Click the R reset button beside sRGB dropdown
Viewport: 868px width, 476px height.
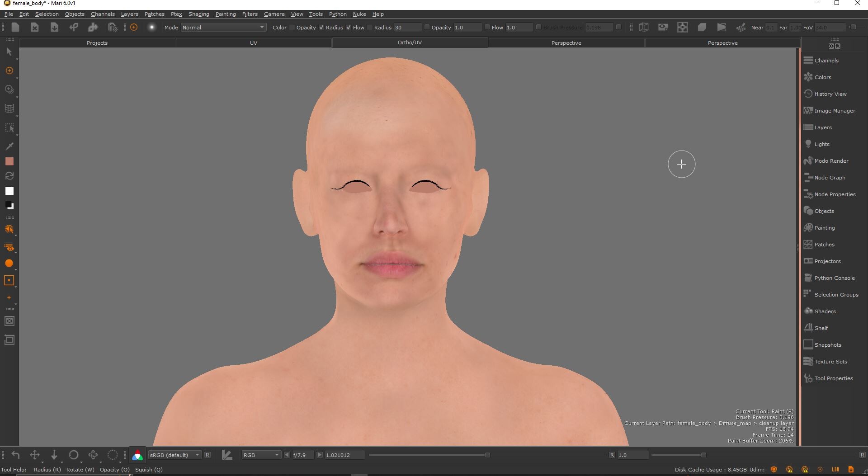[208, 455]
